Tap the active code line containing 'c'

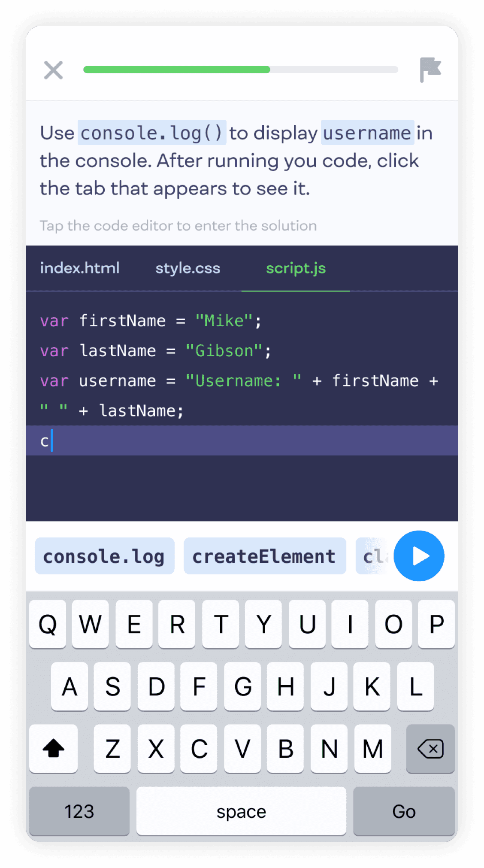(x=242, y=440)
